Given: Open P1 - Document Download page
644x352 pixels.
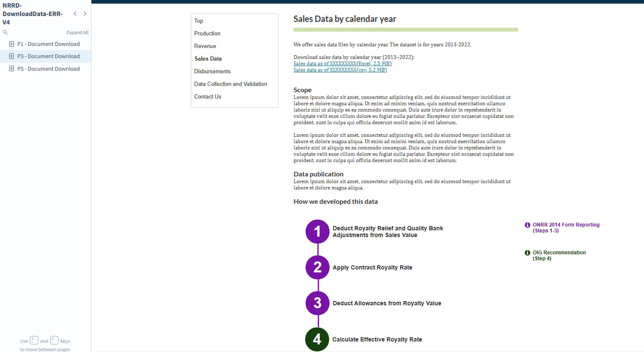Looking at the screenshot, I should 48,44.
